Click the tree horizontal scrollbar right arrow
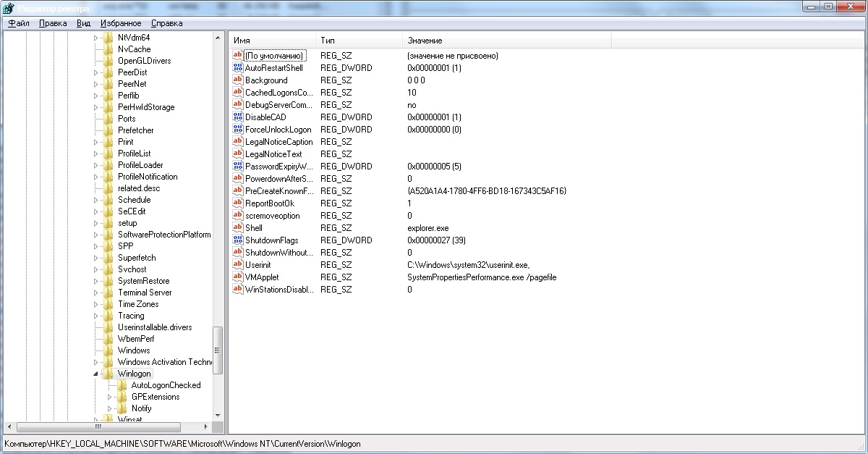Screen dimensions: 868x454 [x=207, y=427]
